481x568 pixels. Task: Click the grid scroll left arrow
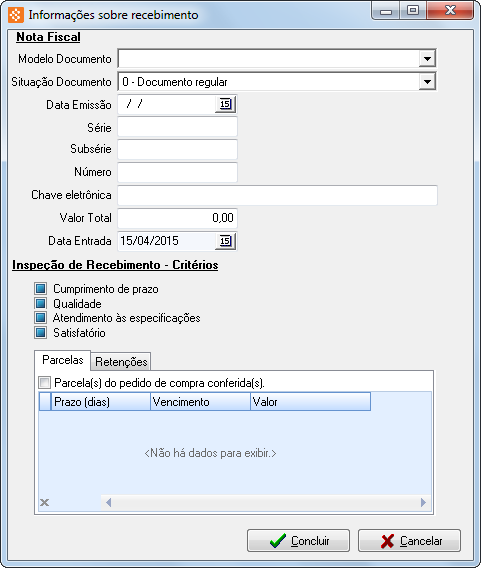coord(108,502)
